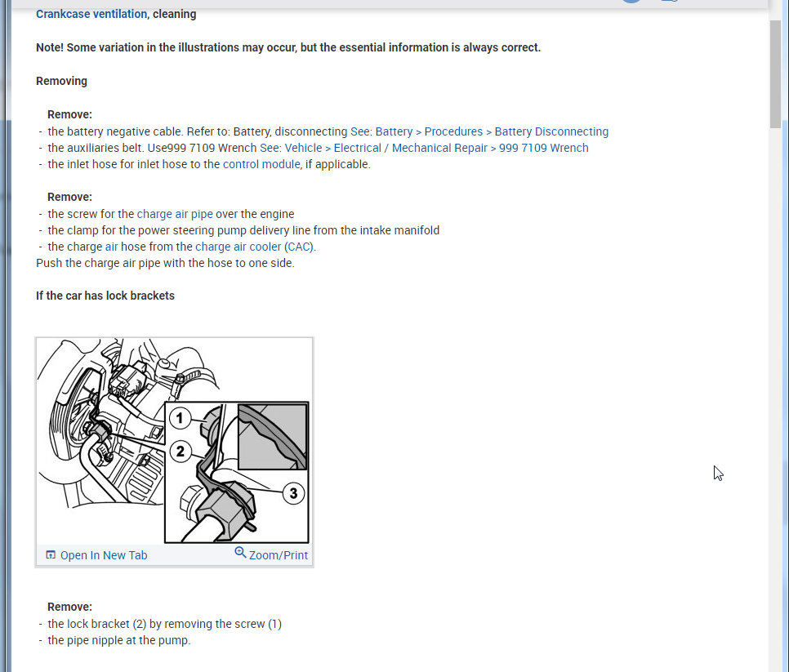Click the Open In New Tab text
The height and width of the screenshot is (672, 789).
tap(104, 555)
